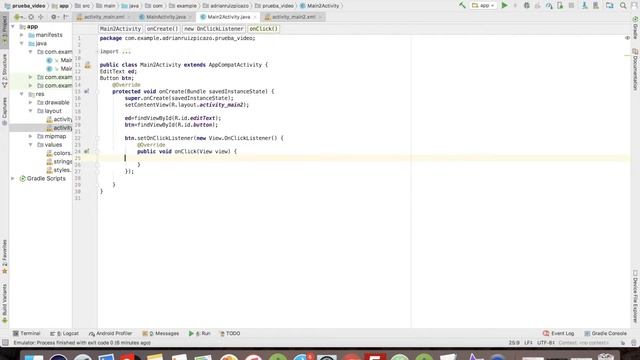Open the Project tool window tab
The image size is (640, 360).
(4, 29)
